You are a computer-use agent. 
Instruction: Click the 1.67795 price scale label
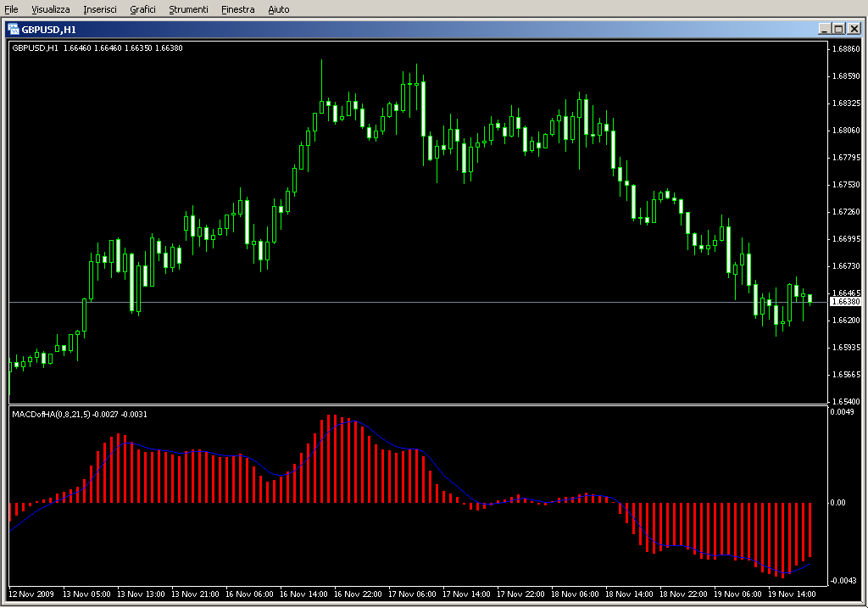click(846, 157)
